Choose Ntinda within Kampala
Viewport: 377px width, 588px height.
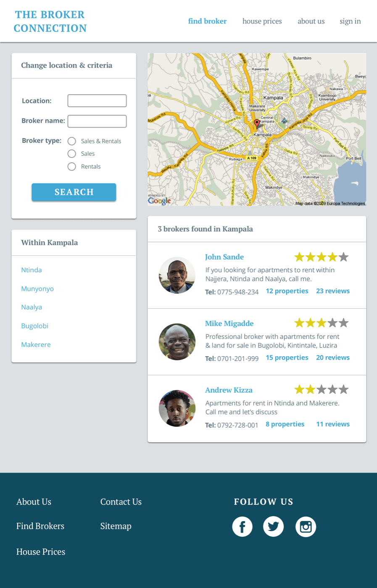pos(32,270)
